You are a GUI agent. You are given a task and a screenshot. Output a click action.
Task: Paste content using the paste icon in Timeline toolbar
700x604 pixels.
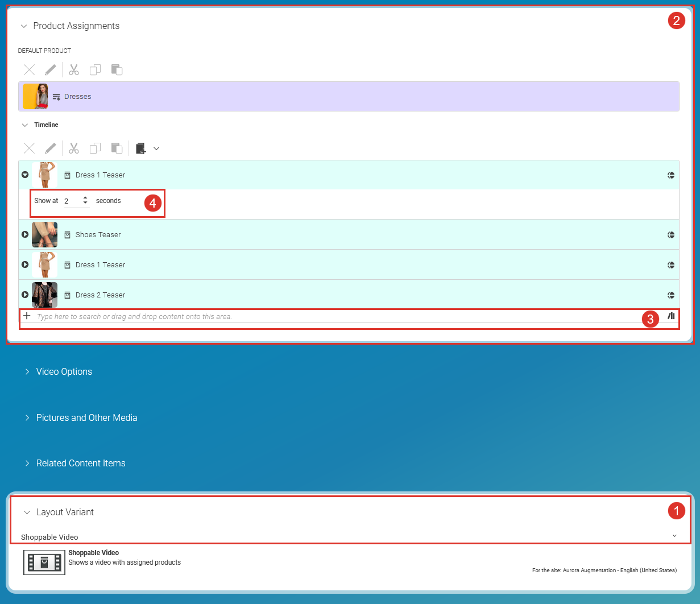click(117, 148)
